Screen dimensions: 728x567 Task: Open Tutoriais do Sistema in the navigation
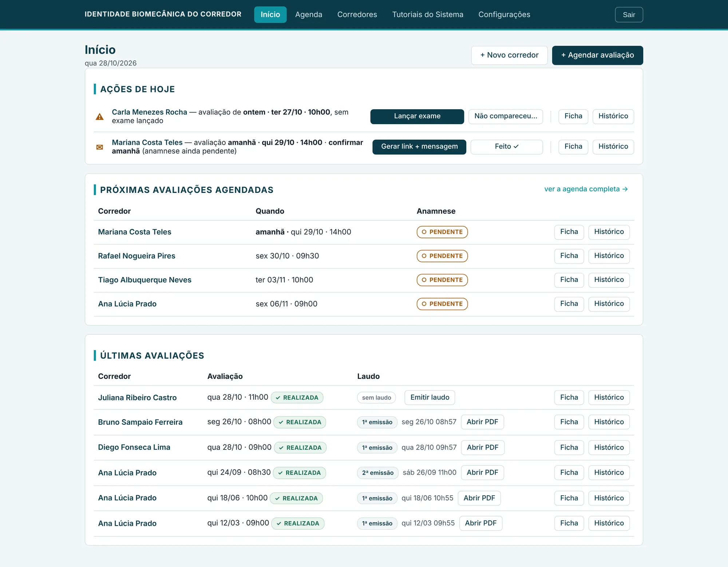(x=428, y=15)
